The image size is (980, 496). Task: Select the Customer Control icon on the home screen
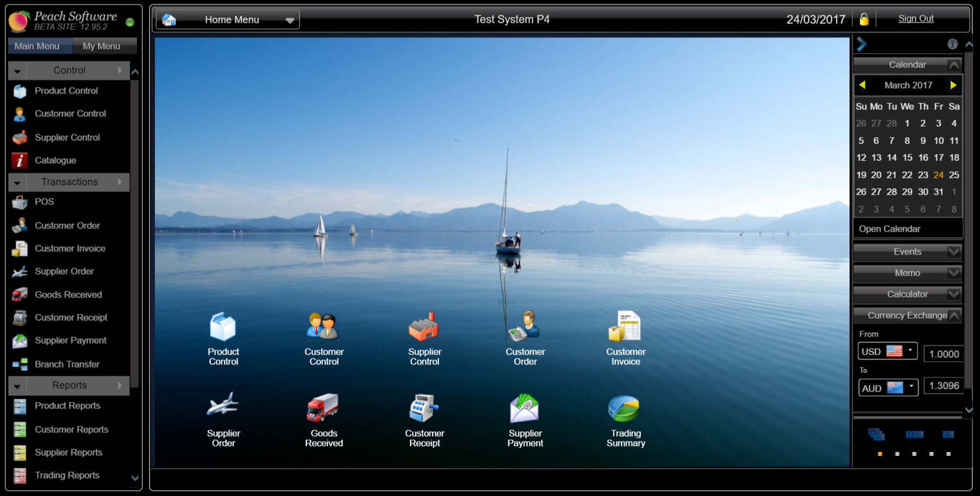point(324,327)
